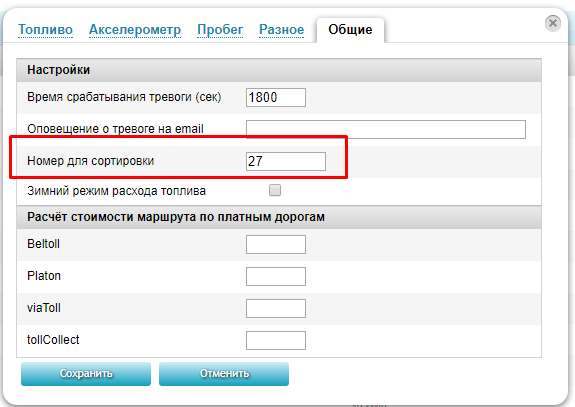575x407 pixels.
Task: Click the Platon input field
Action: [276, 276]
